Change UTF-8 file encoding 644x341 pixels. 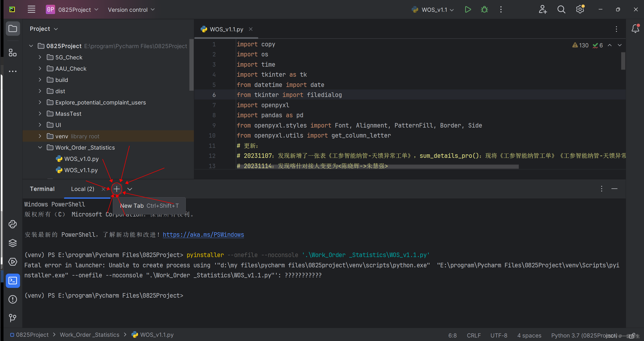[499, 335]
